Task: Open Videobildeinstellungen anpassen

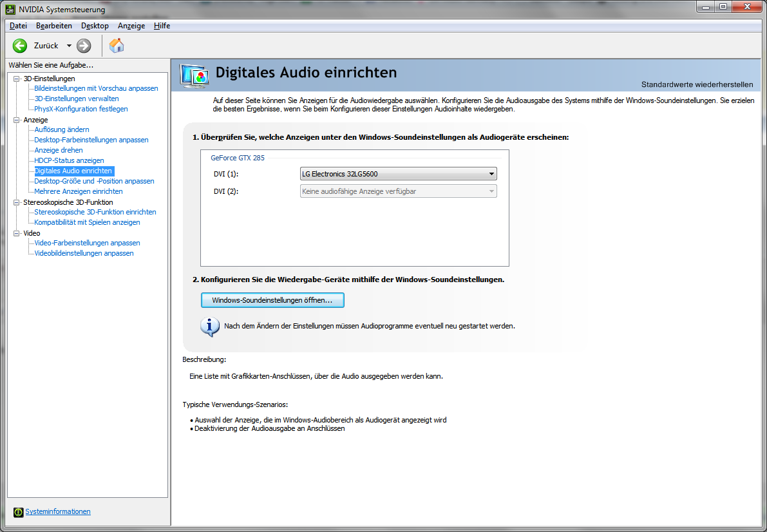Action: (x=84, y=252)
